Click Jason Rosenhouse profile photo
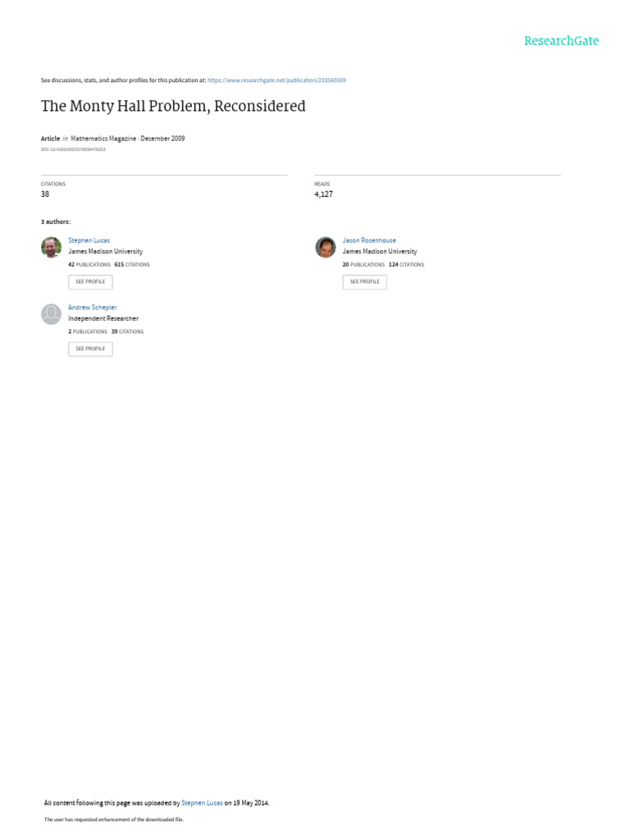This screenshot has height=840, width=630. pyautogui.click(x=326, y=247)
